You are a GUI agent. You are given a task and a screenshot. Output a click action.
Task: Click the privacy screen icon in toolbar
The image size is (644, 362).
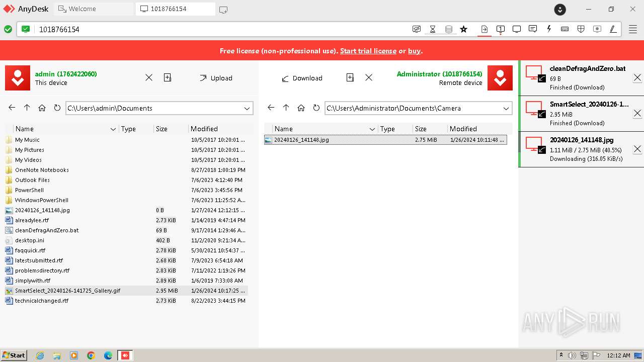click(x=416, y=29)
